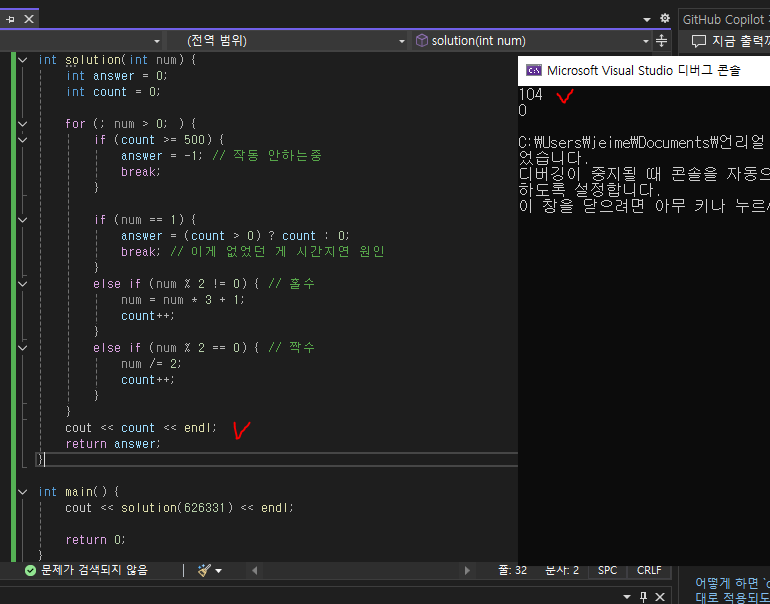Click the horizontal scrollbar left arrow
The width and height of the screenshot is (770, 604).
[x=254, y=571]
